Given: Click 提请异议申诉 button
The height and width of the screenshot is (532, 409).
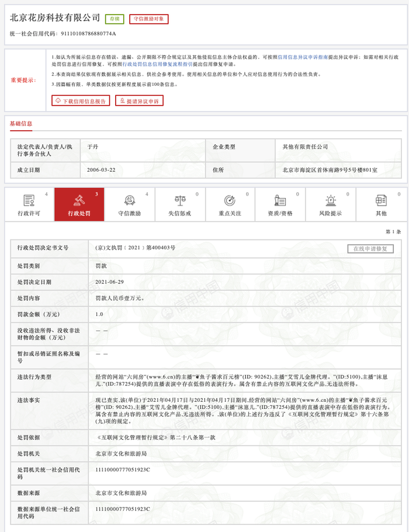Looking at the screenshot, I should [140, 101].
